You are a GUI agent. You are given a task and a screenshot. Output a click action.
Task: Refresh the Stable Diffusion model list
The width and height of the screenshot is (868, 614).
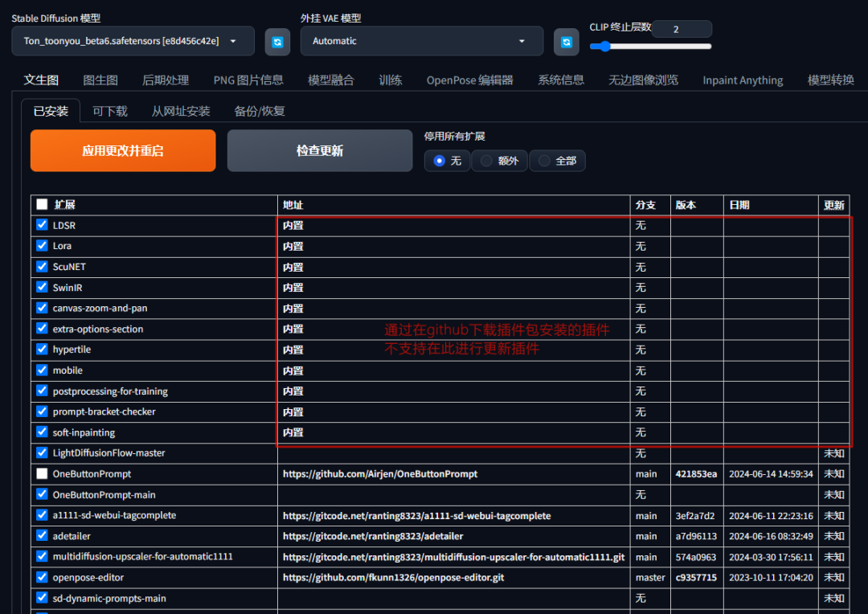[x=277, y=42]
